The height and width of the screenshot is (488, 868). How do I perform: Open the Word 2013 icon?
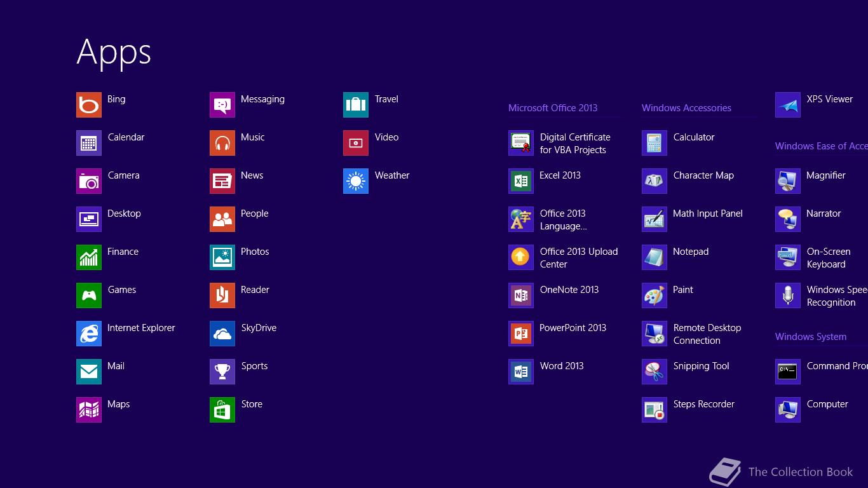(x=521, y=372)
